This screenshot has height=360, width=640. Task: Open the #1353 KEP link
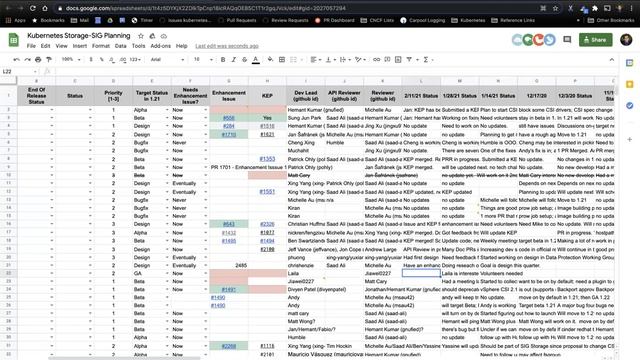[x=267, y=159]
